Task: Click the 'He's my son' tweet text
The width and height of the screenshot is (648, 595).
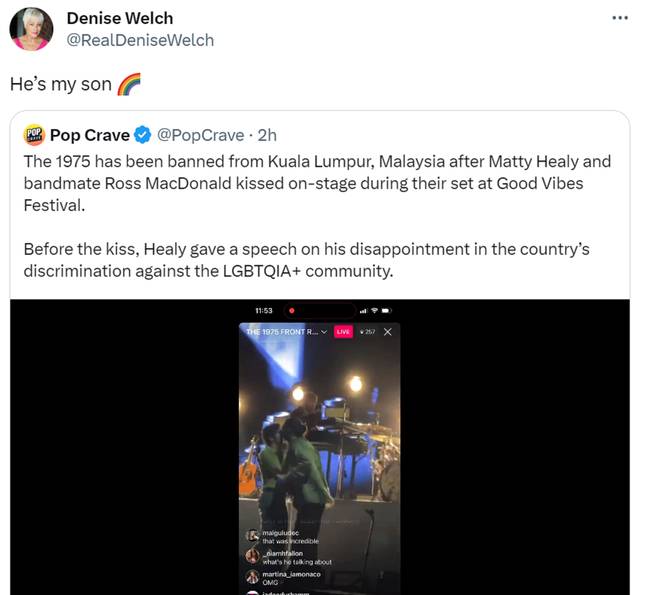Action: coord(61,84)
